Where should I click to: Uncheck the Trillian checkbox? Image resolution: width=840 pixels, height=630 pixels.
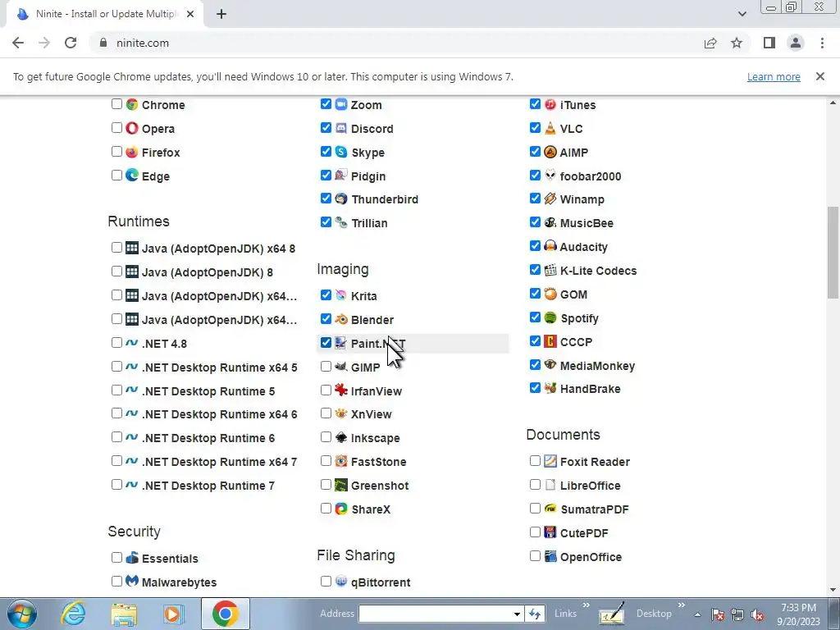pyautogui.click(x=326, y=221)
